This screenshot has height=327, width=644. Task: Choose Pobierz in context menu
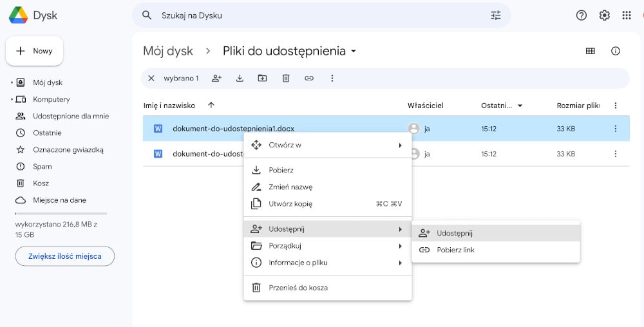pyautogui.click(x=327, y=171)
